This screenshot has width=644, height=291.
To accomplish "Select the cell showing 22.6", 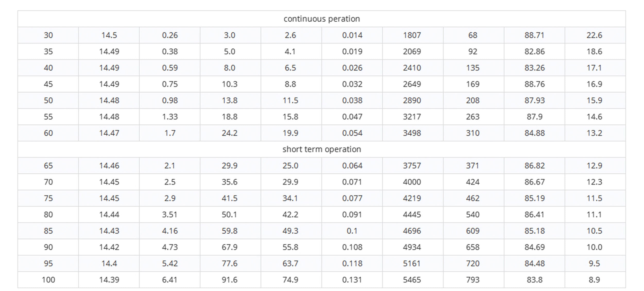I will coord(594,35).
